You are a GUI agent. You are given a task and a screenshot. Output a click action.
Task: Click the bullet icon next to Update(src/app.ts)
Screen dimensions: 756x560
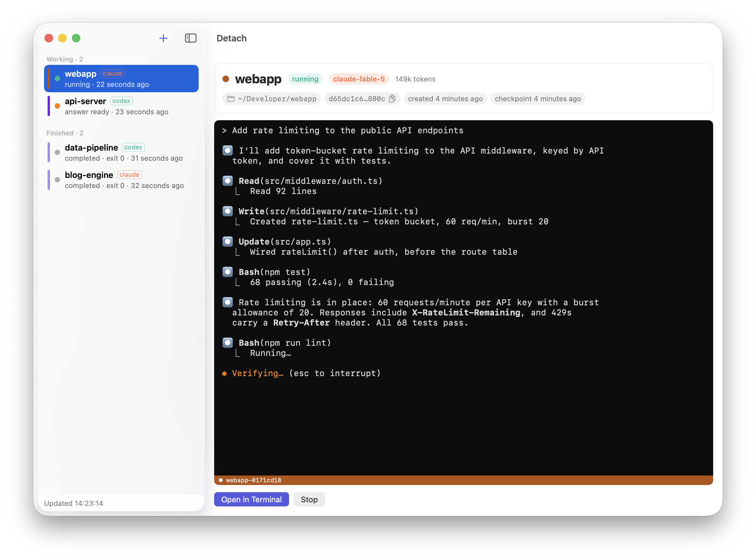click(228, 242)
